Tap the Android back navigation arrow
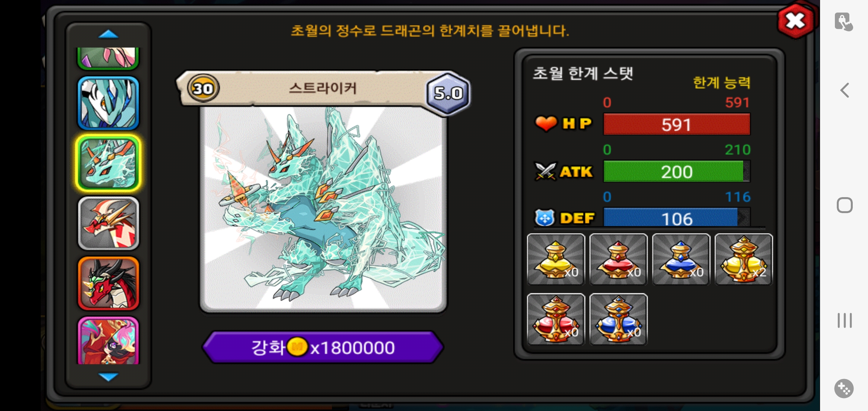Image resolution: width=868 pixels, height=411 pixels. (844, 90)
